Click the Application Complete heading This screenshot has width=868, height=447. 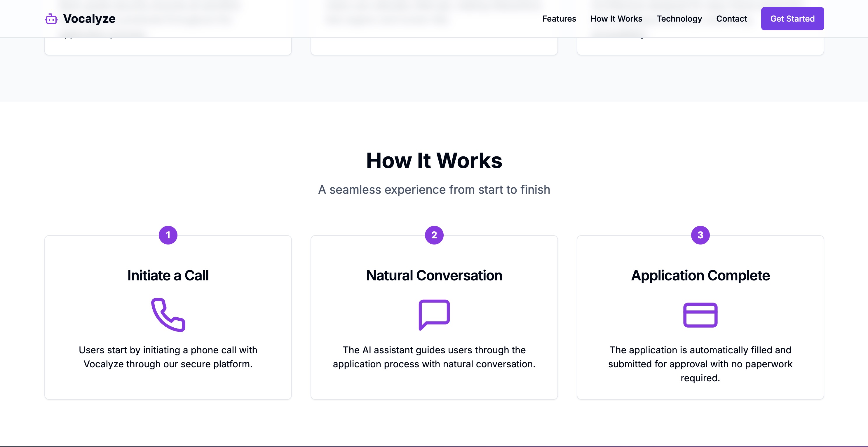coord(700,275)
